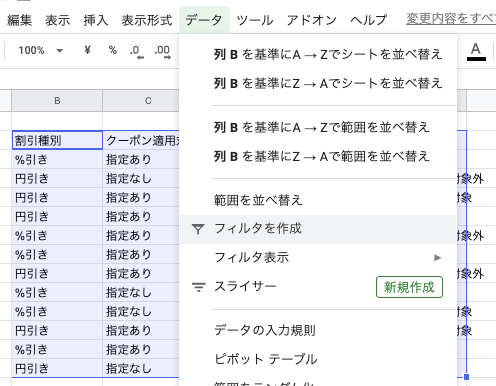Viewport: 496px width, 386px height.
Task: Apply percent number format
Action: pyautogui.click(x=113, y=50)
